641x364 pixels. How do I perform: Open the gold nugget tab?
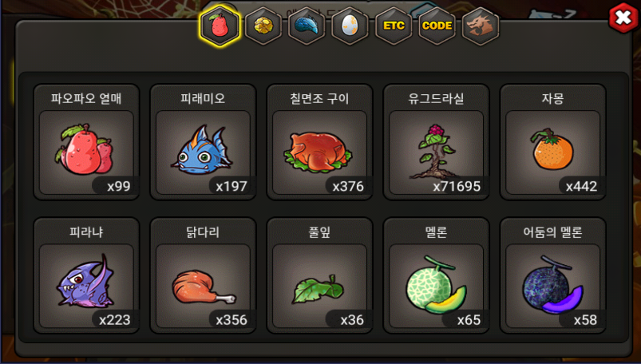pos(263,26)
